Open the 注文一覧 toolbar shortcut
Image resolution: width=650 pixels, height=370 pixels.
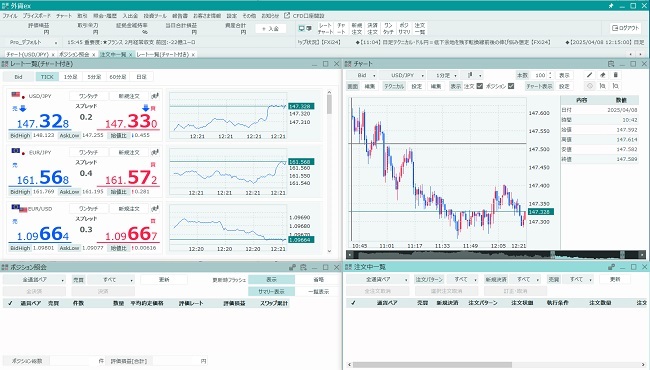tap(420, 28)
